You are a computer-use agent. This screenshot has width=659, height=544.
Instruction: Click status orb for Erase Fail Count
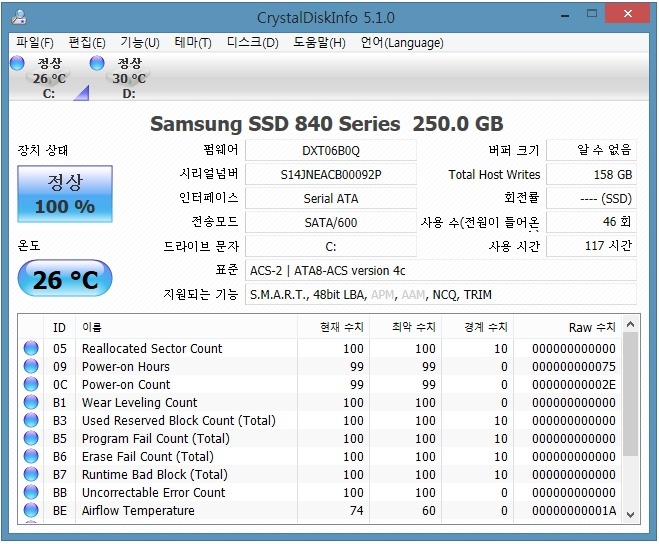coord(31,456)
